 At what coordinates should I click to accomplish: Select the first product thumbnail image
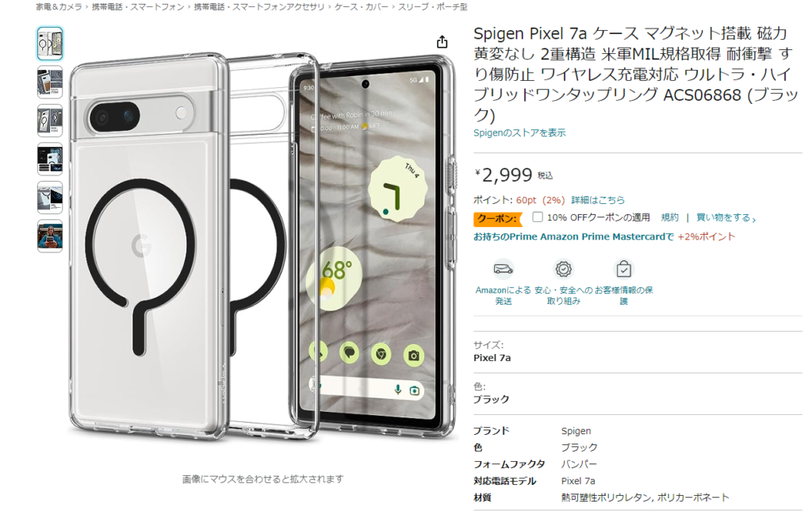(x=50, y=44)
